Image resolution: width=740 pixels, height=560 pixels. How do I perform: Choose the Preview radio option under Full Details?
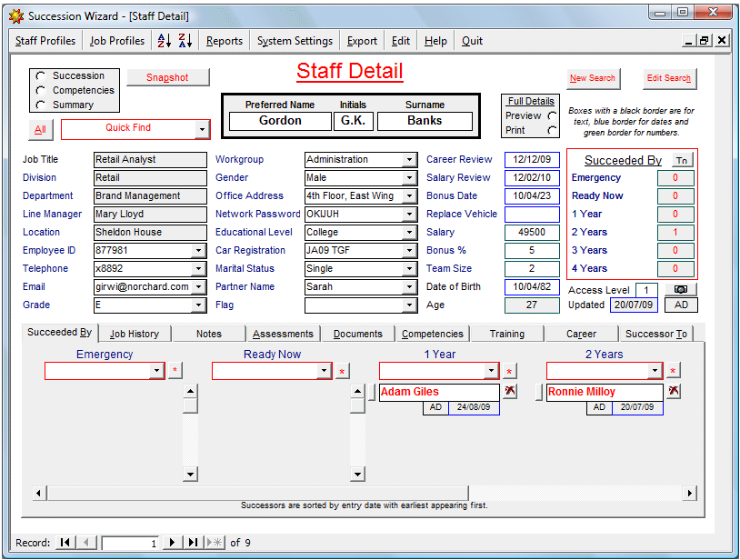click(x=552, y=116)
